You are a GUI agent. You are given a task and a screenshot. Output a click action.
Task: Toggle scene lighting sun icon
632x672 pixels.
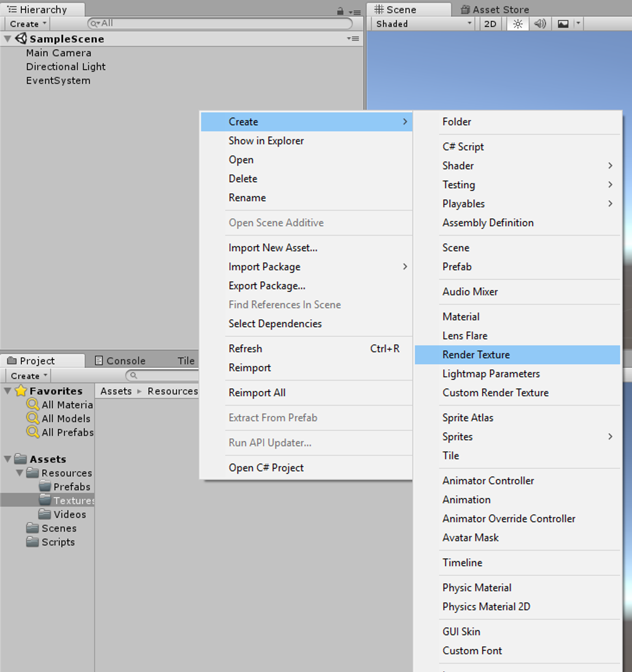pos(517,24)
